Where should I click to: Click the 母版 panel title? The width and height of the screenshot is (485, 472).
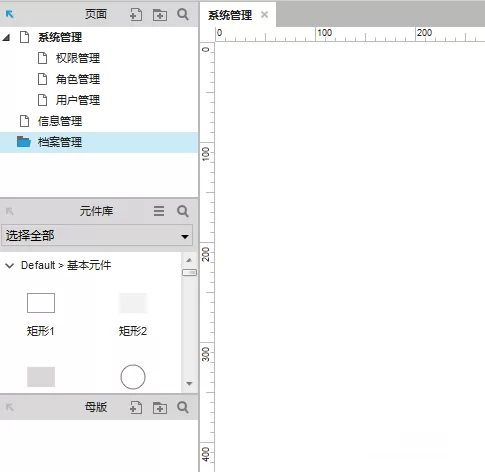(x=96, y=407)
